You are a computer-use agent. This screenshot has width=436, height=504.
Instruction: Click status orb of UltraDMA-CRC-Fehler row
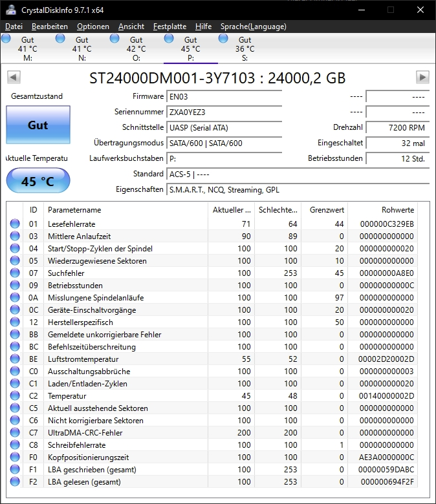coord(15,432)
